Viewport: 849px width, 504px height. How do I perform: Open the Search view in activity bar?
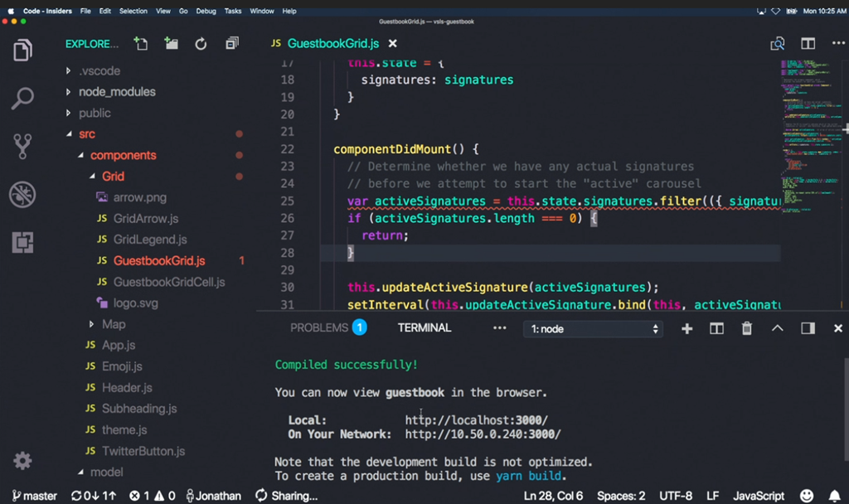(x=22, y=99)
